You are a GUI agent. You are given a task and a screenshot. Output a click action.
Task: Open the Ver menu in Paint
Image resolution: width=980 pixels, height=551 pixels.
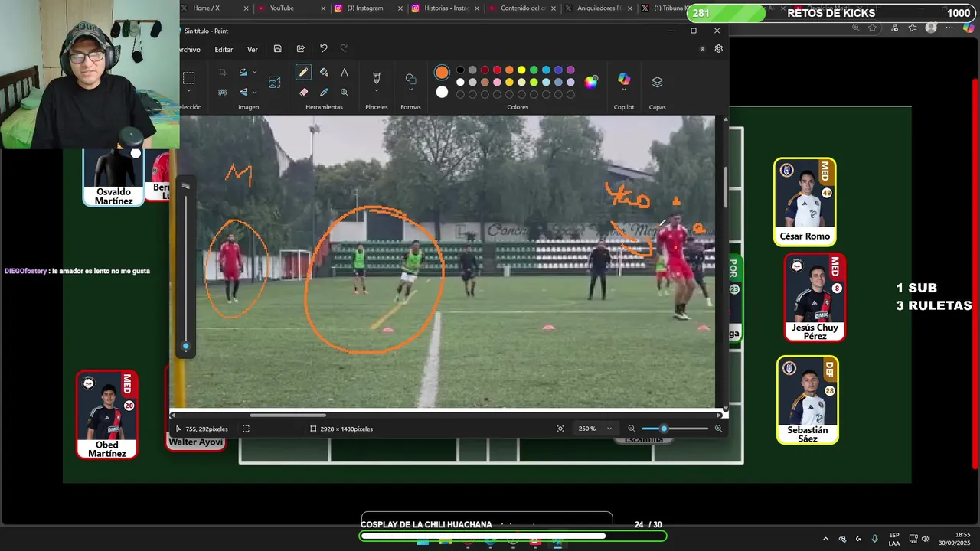point(253,50)
